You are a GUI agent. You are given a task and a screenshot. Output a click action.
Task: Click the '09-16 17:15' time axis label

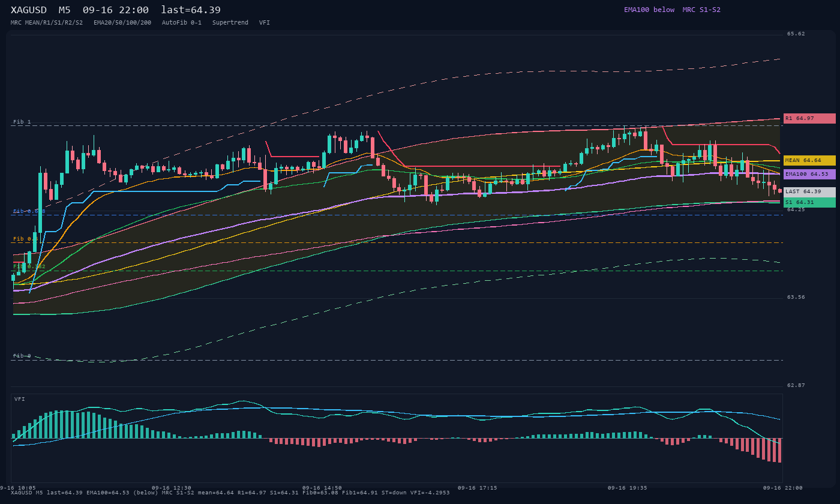click(x=477, y=488)
